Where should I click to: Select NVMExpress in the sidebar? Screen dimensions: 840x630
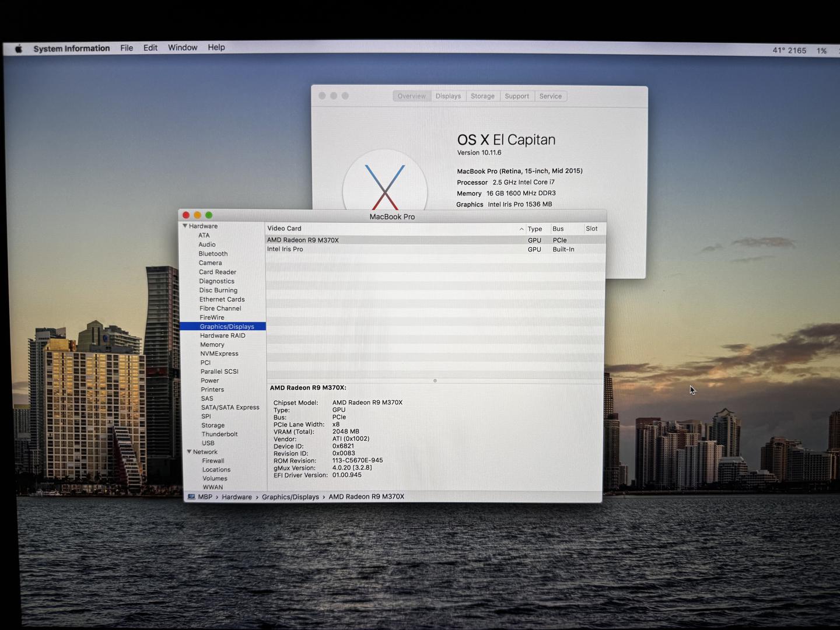pos(219,353)
